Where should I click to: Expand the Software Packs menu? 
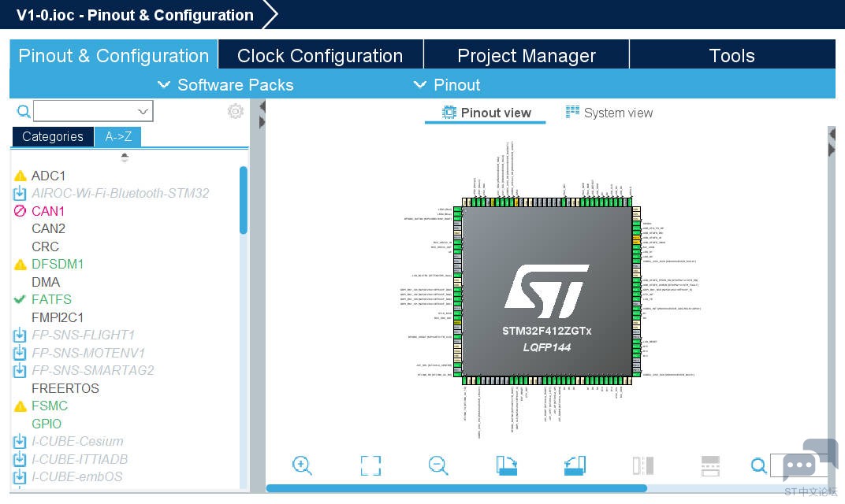pyautogui.click(x=225, y=84)
